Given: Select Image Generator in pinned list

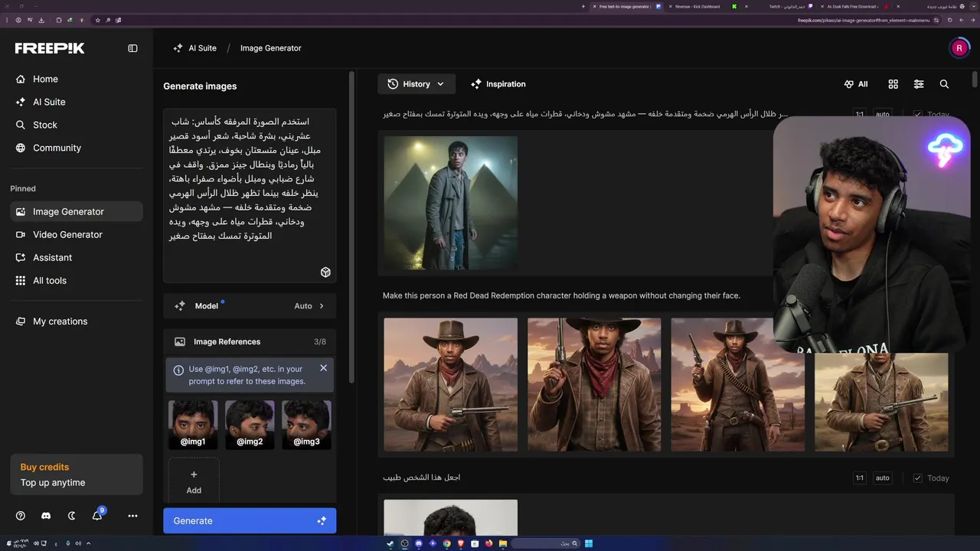Looking at the screenshot, I should [x=77, y=212].
